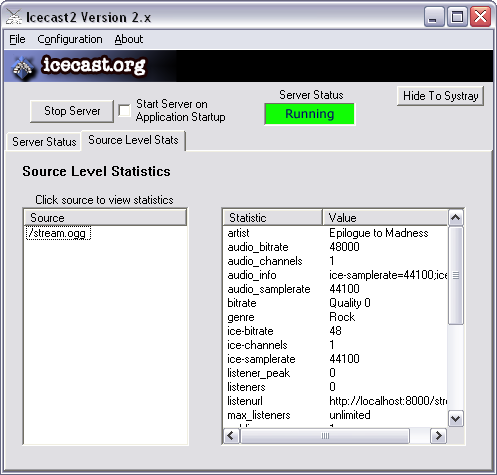Select the audio_info row
This screenshot has width=497, height=475.
click(335, 275)
